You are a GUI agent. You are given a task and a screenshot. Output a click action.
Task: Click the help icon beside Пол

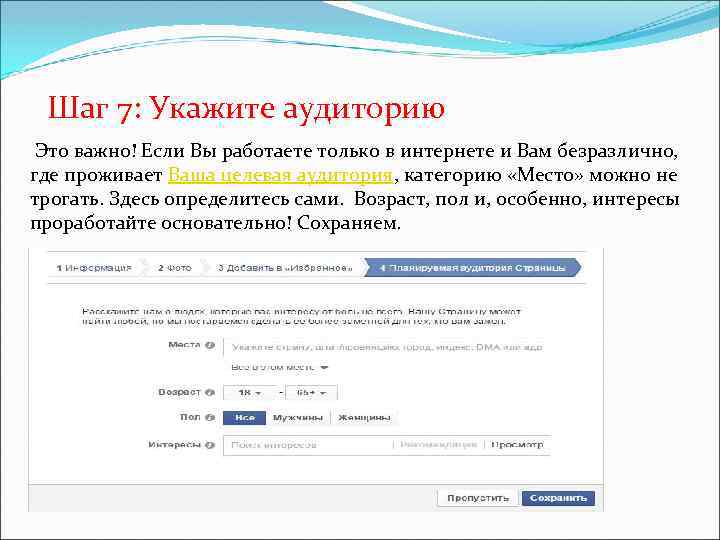(x=210, y=417)
